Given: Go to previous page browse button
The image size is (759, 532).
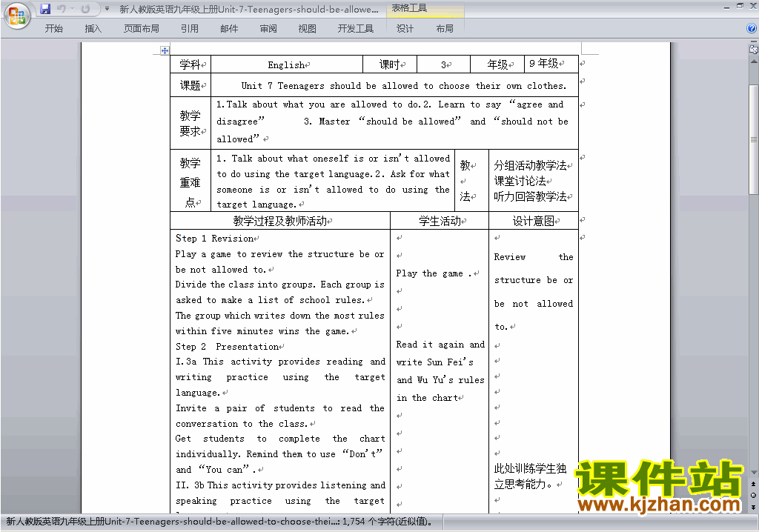Looking at the screenshot, I should click(x=753, y=484).
